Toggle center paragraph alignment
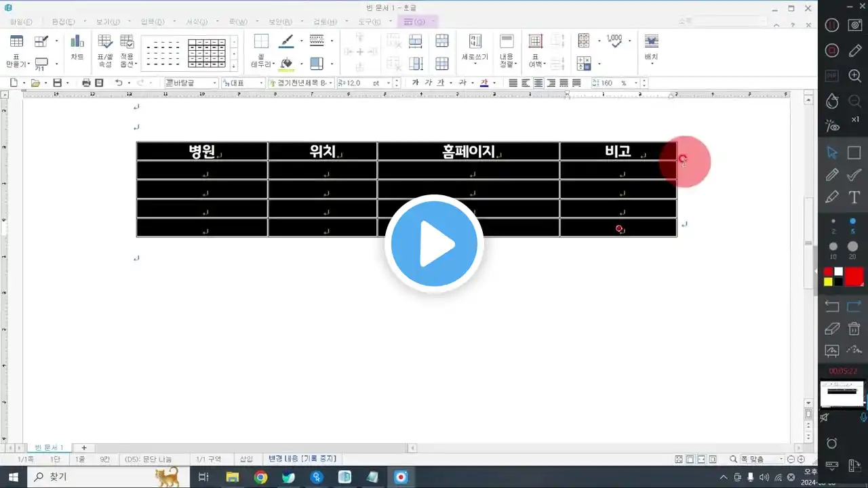The height and width of the screenshot is (488, 868). point(538,83)
